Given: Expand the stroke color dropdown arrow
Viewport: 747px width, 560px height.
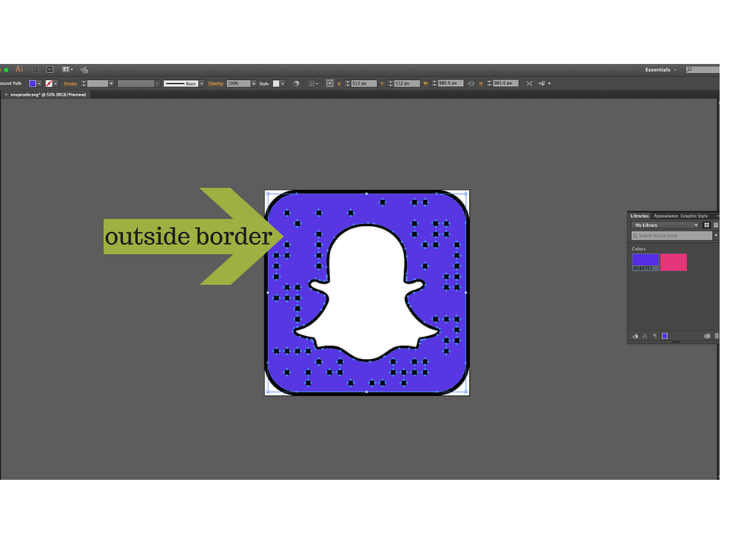Looking at the screenshot, I should pyautogui.click(x=56, y=84).
